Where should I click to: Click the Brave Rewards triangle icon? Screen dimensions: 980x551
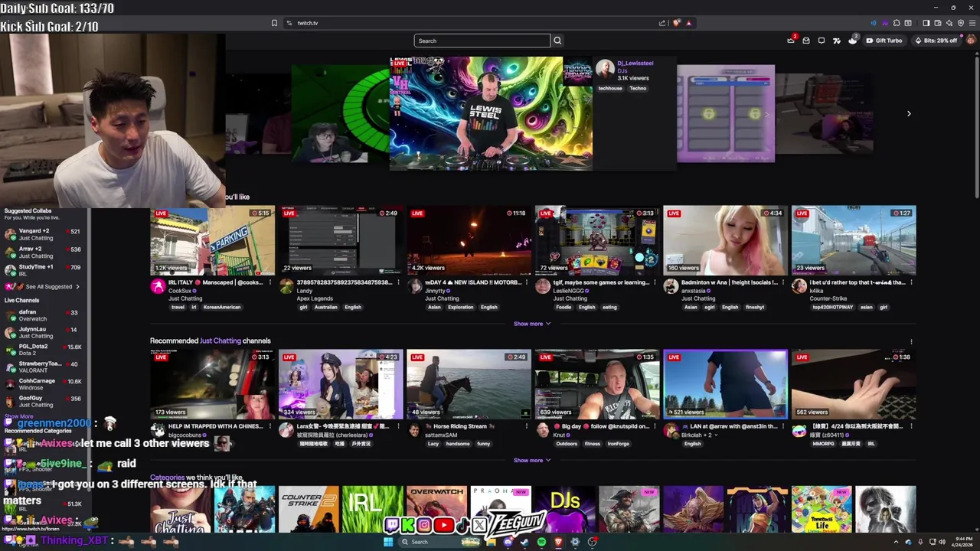688,23
